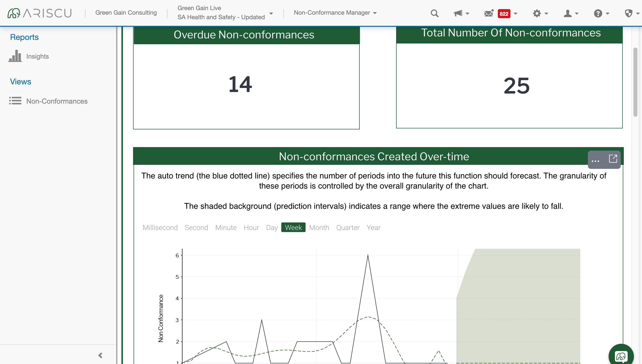
Task: Open the user profile icon menu
Action: point(568,13)
